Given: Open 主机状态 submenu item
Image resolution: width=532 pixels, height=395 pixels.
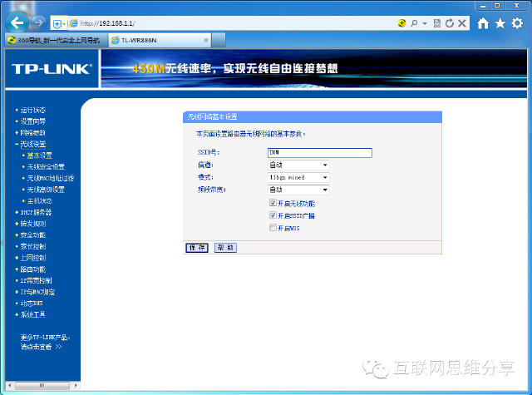Looking at the screenshot, I should [x=40, y=201].
